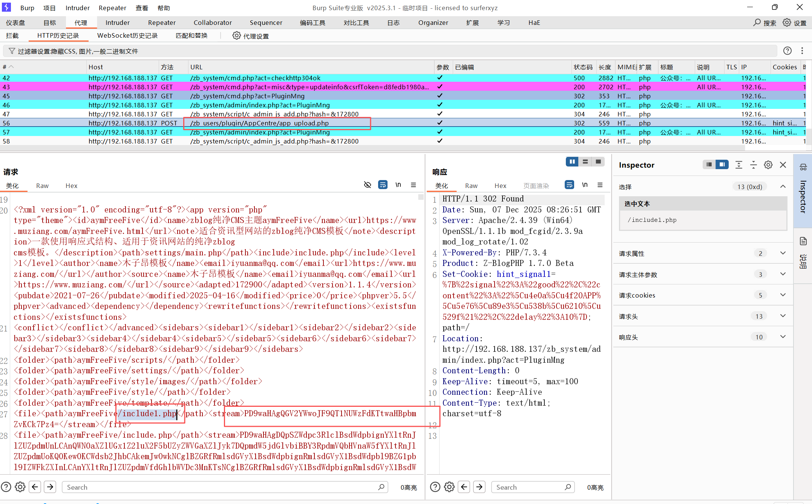Expand the 请求属性 section
Viewport: 812px width, 504px height.
pyautogui.click(x=783, y=253)
